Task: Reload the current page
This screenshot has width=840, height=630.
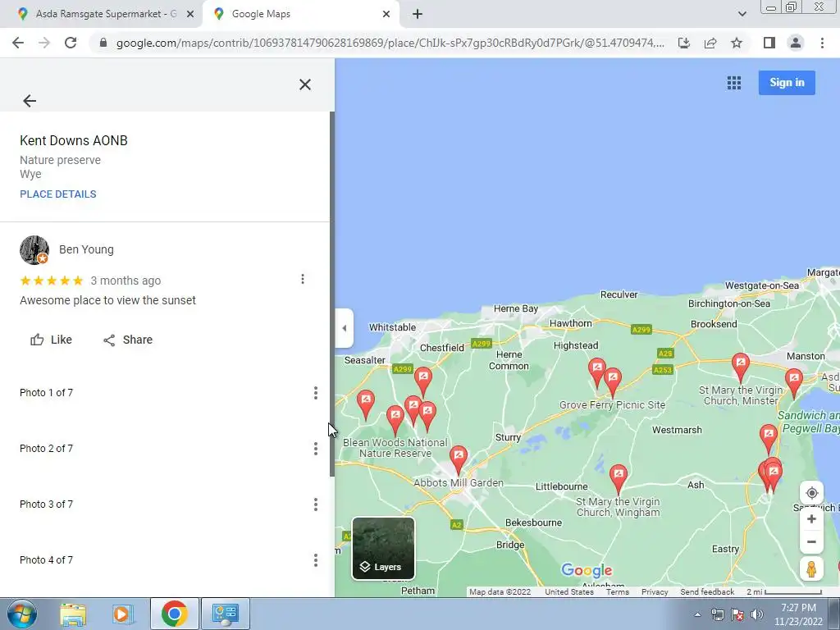Action: tap(71, 43)
